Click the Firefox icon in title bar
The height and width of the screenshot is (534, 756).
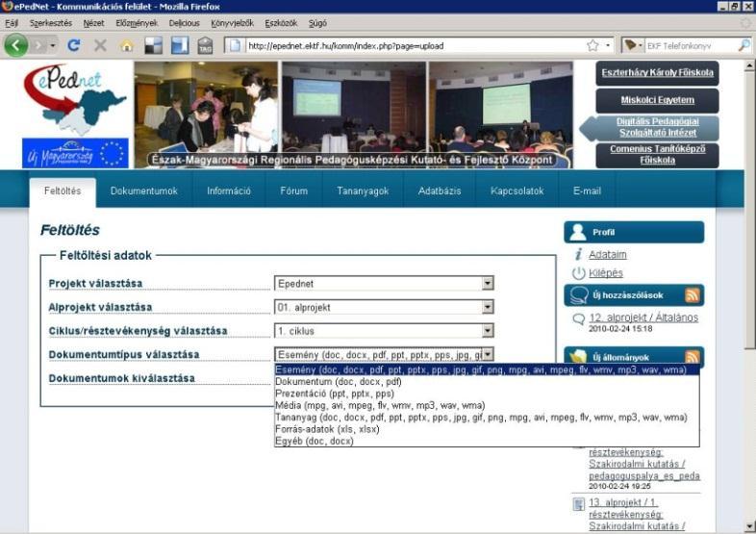(7, 7)
